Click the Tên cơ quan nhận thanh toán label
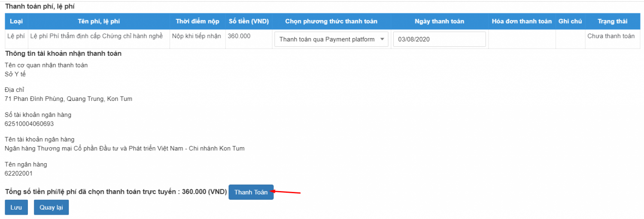 46,65
